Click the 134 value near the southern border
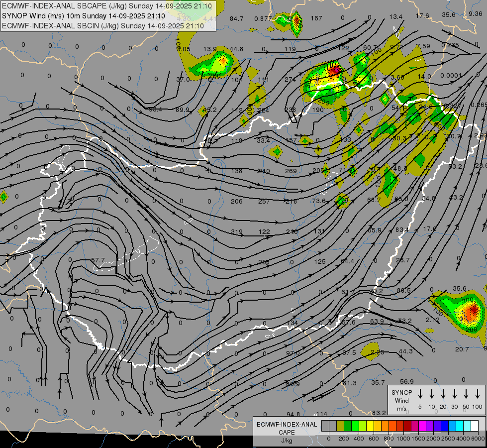 tap(292, 323)
